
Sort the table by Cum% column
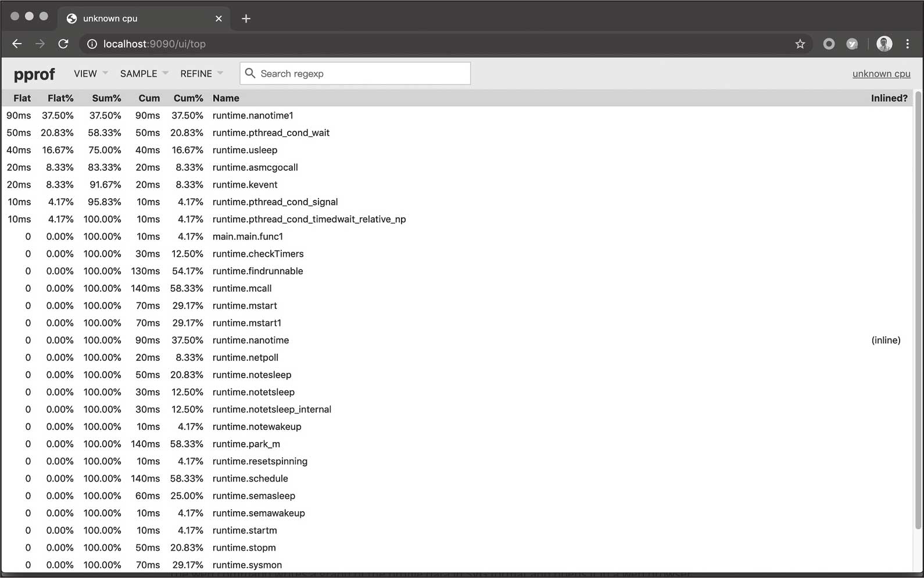pyautogui.click(x=188, y=98)
